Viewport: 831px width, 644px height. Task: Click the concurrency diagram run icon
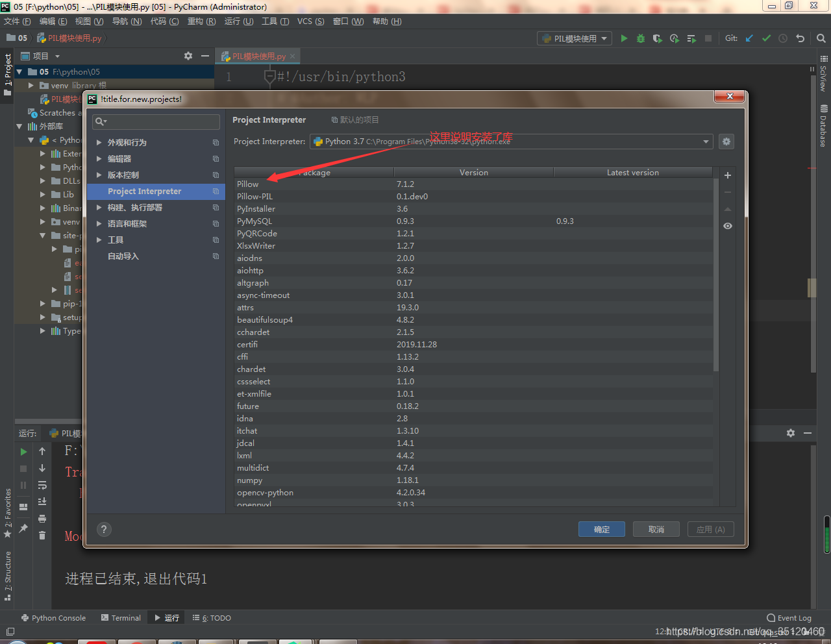coord(691,38)
